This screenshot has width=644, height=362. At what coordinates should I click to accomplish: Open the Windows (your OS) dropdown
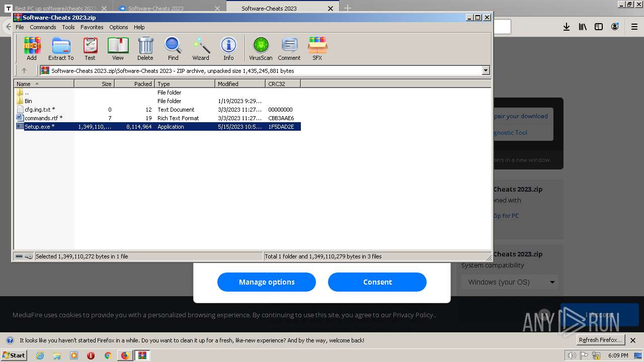(x=510, y=282)
